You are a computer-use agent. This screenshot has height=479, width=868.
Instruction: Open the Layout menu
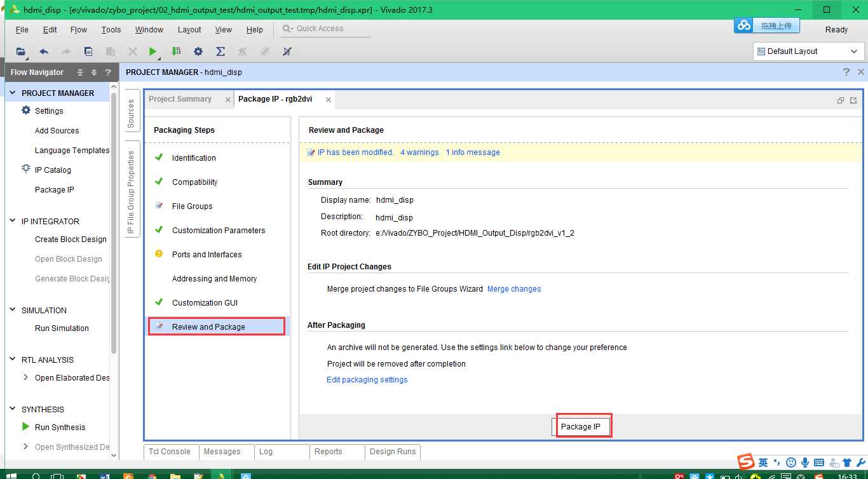(189, 30)
